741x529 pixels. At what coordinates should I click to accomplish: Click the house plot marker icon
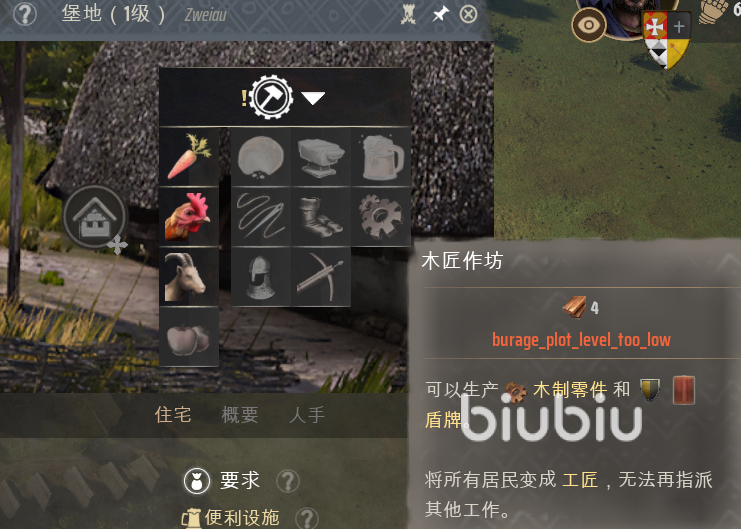[x=95, y=217]
